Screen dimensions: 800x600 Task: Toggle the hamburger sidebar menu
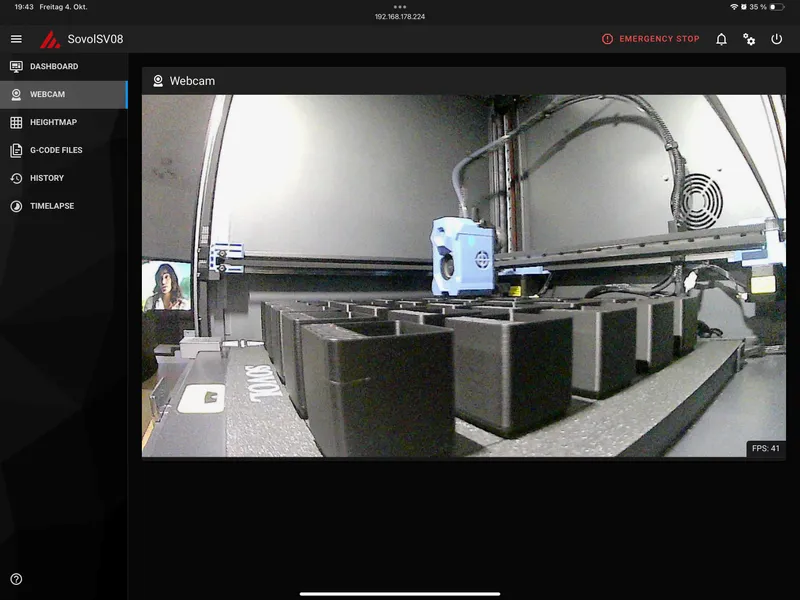16,39
